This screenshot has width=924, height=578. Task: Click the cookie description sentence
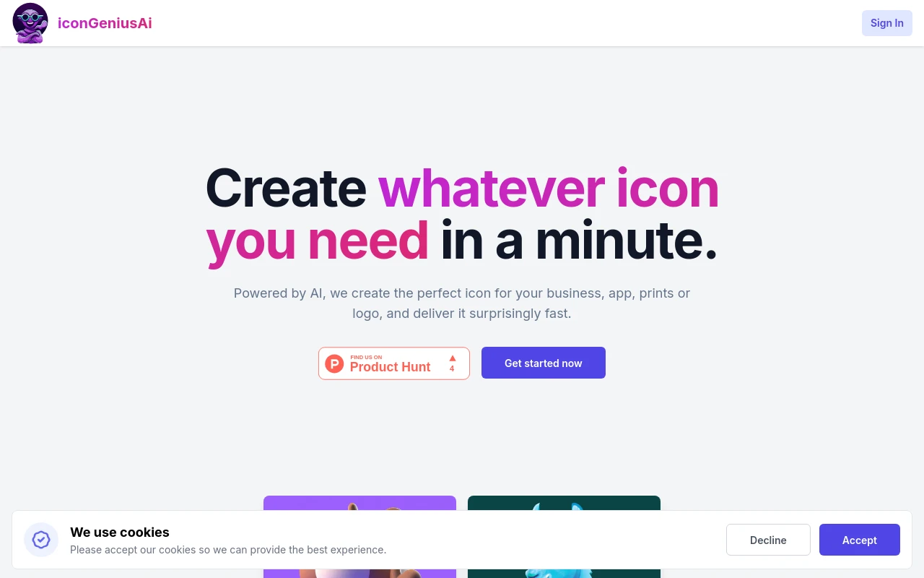[x=228, y=550]
